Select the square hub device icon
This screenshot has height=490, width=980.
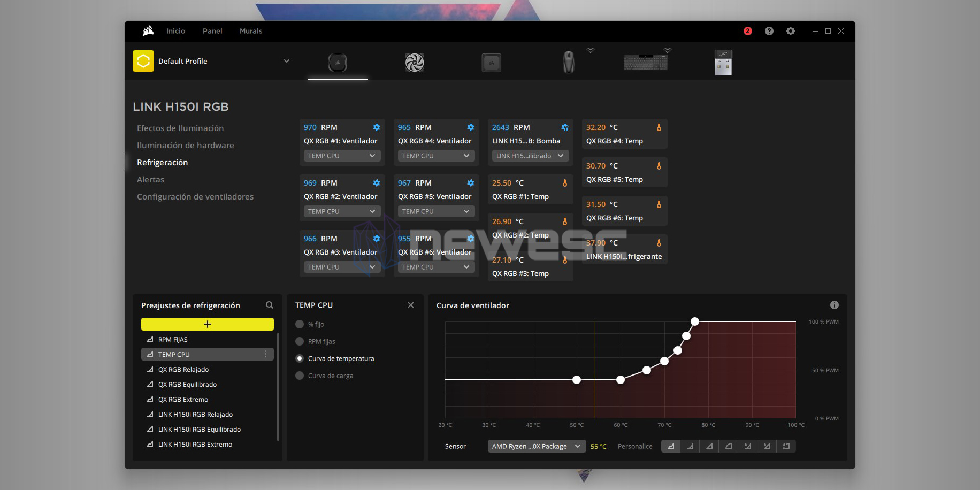coord(491,63)
